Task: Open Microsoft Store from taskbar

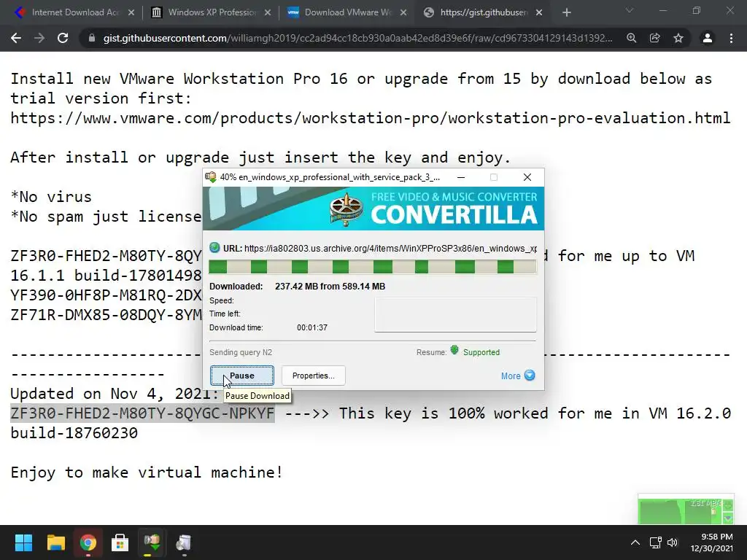Action: (120, 542)
